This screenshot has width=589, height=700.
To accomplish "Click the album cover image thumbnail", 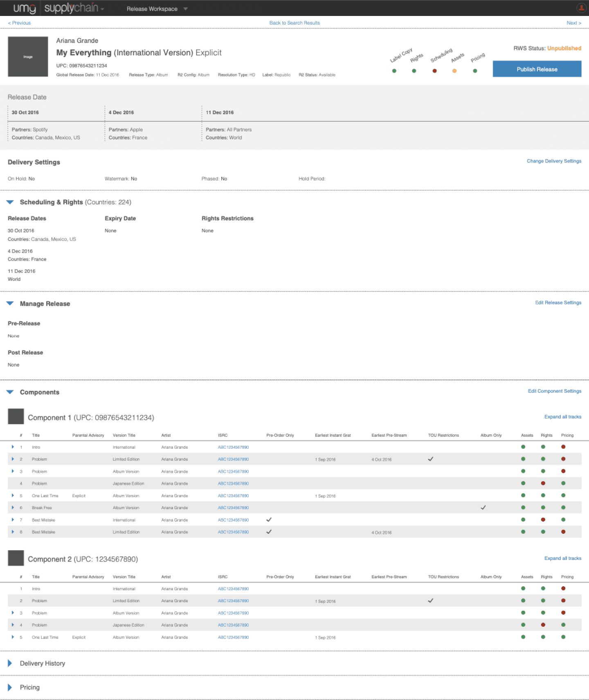I will (x=28, y=56).
